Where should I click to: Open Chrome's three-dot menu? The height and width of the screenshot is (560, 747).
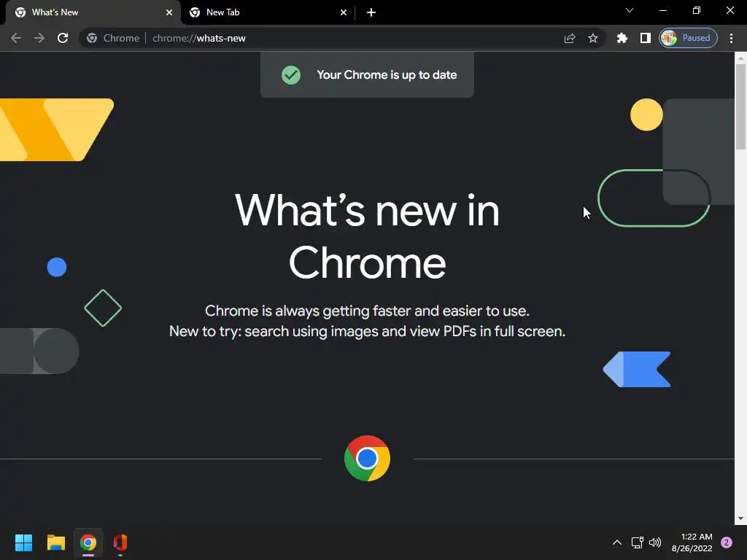tap(731, 38)
